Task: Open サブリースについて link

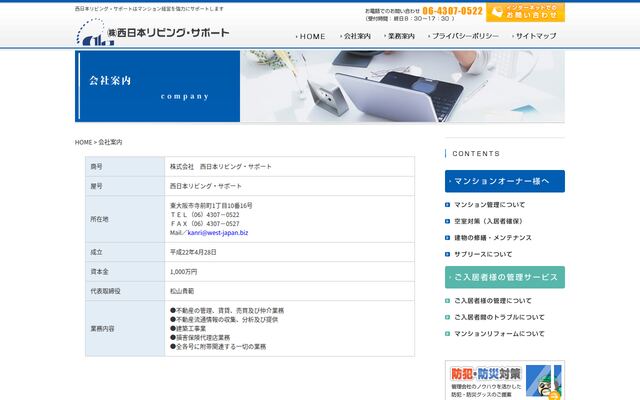Action: [x=483, y=254]
